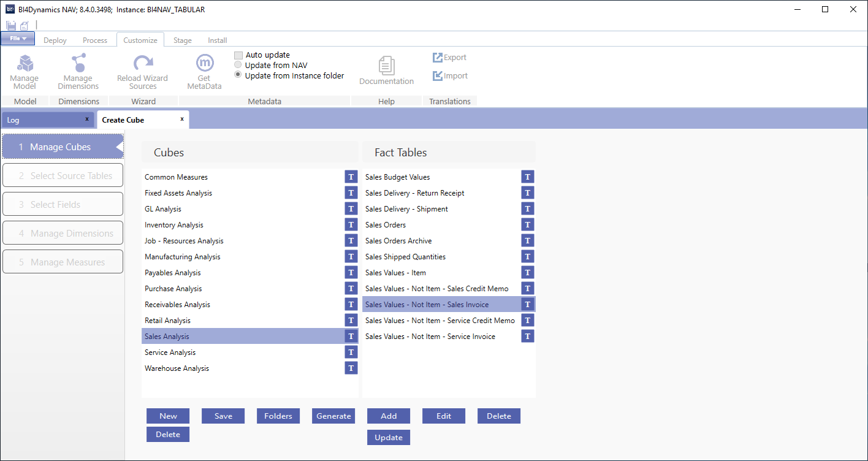The image size is (868, 461).
Task: Click the second quick access toolbar icon
Action: (25, 25)
